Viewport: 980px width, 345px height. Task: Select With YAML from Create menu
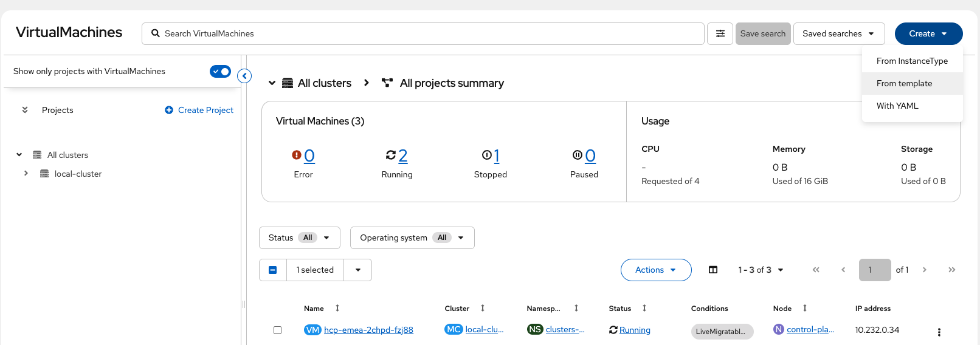coord(897,106)
